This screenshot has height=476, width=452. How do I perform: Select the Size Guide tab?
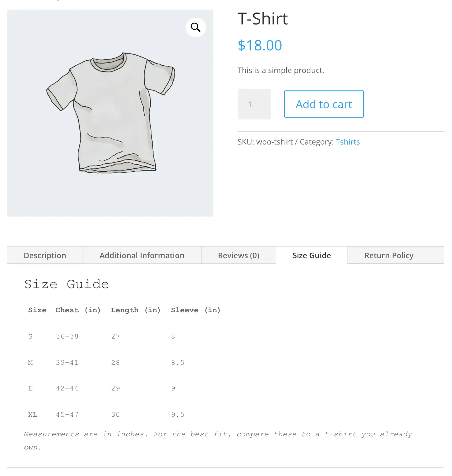(312, 255)
